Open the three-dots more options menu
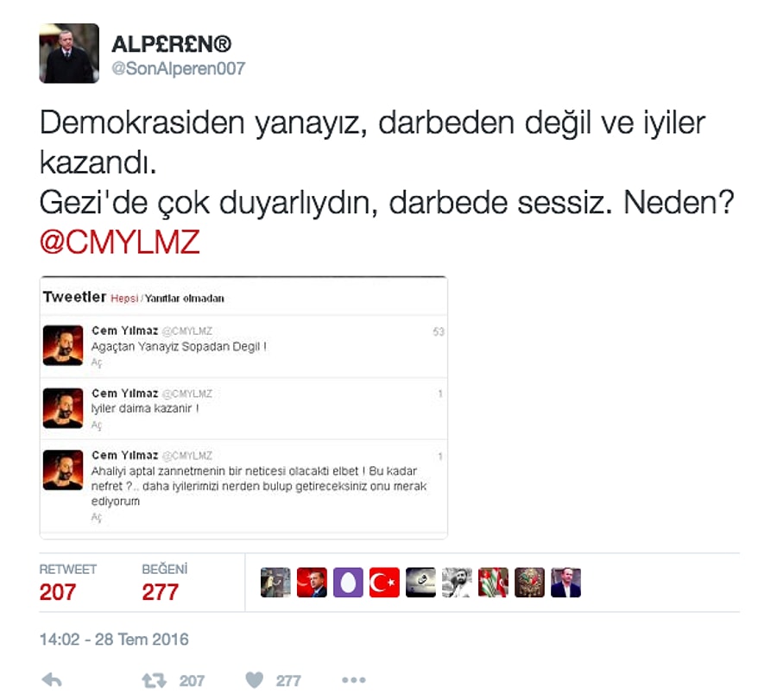Viewport: 777px width, 700px height. [354, 680]
